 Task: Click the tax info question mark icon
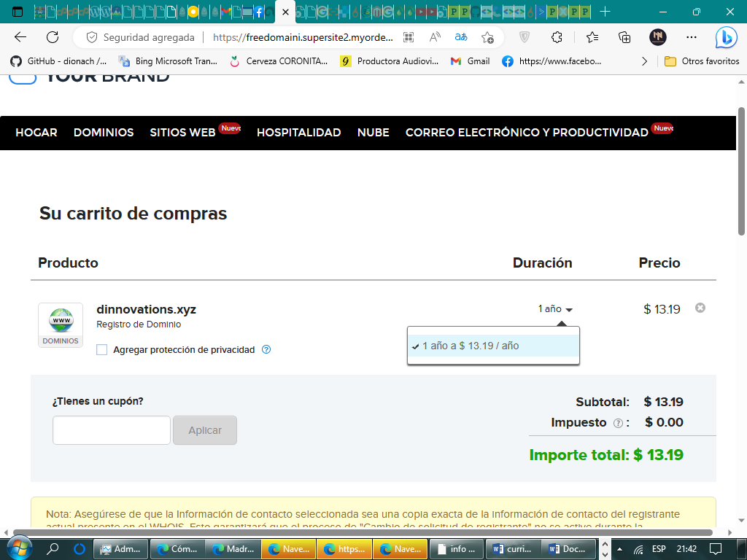click(618, 423)
